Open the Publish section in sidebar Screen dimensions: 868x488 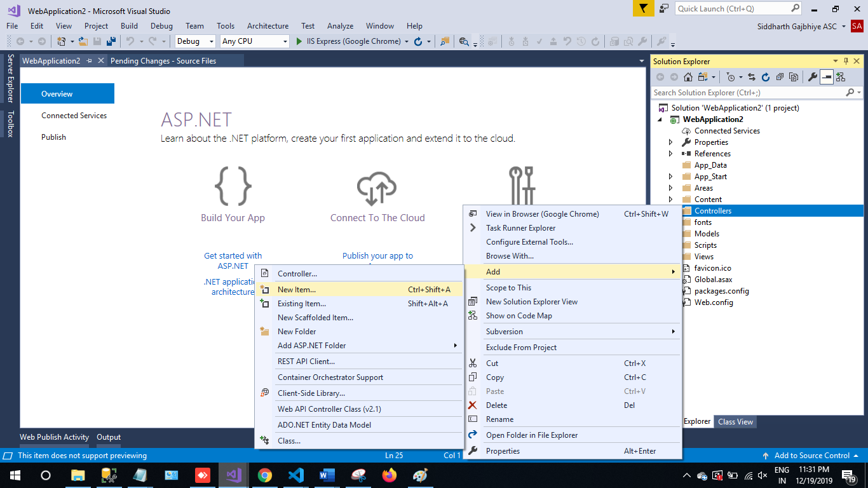coord(54,137)
